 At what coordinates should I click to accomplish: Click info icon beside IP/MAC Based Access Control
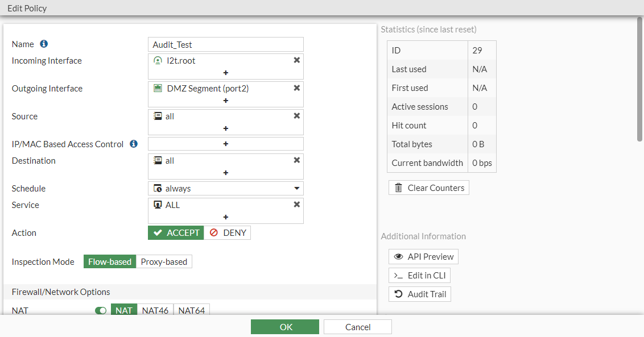[x=134, y=144]
